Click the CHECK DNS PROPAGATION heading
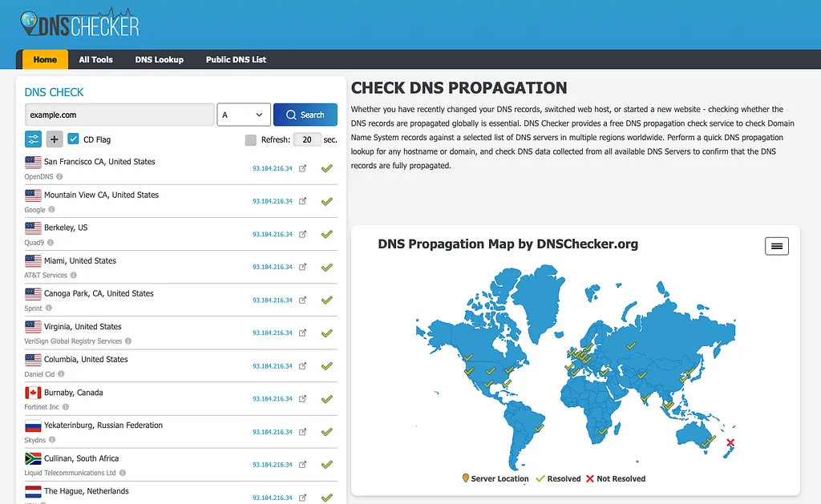The width and height of the screenshot is (821, 504). (x=459, y=88)
